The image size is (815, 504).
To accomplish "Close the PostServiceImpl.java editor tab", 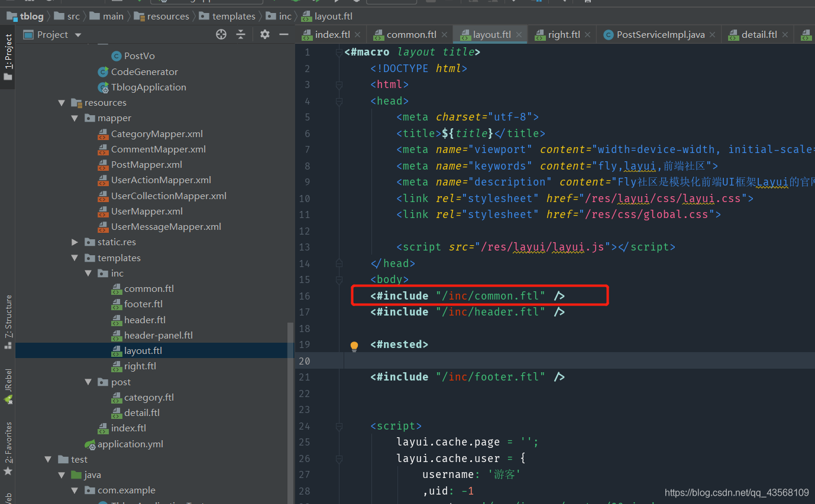I will [713, 35].
